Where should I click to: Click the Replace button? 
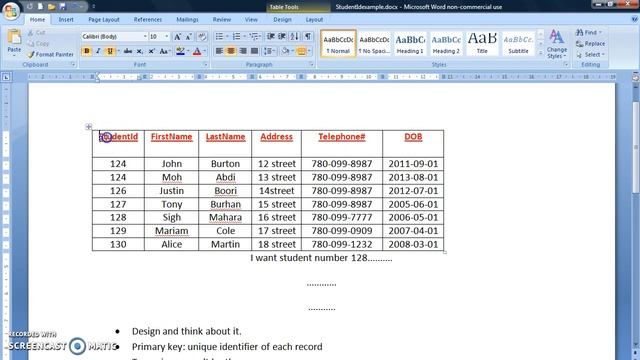[x=590, y=43]
